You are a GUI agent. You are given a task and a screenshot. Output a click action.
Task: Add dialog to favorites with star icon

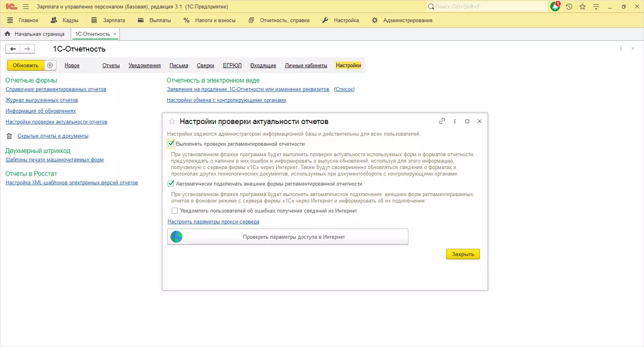click(x=172, y=122)
